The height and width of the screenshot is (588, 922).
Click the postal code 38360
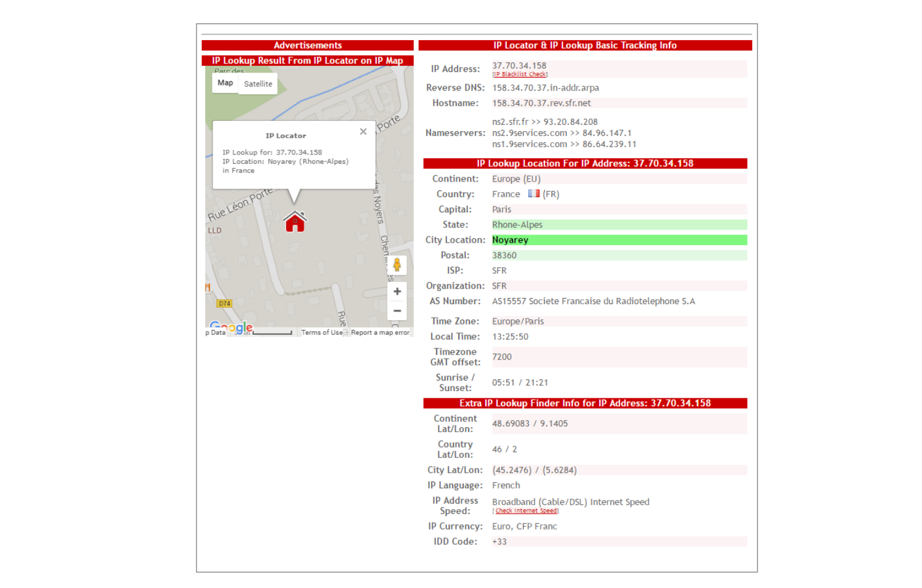click(x=504, y=256)
